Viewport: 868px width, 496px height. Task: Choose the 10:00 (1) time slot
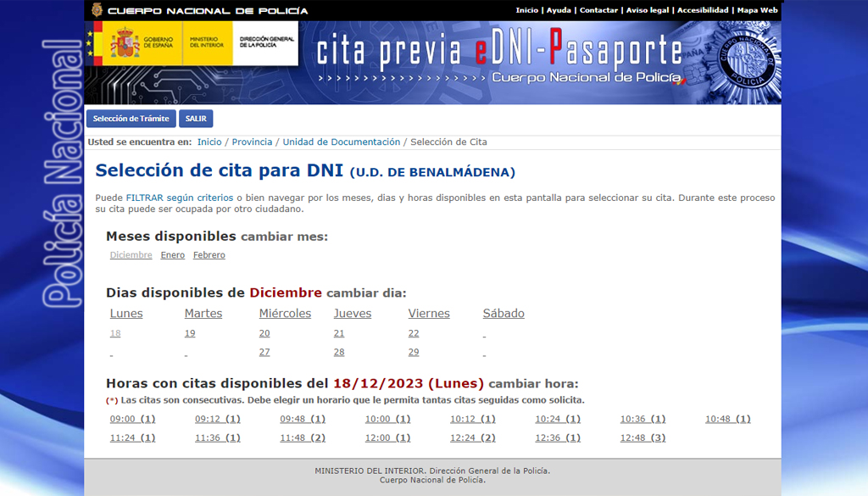coord(387,419)
